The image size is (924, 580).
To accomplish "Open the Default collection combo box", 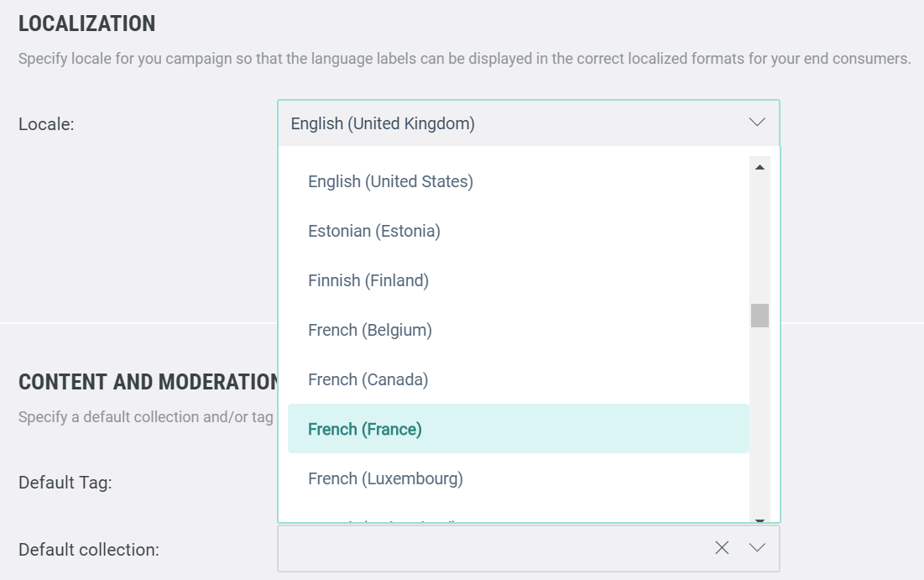I will coord(495,548).
